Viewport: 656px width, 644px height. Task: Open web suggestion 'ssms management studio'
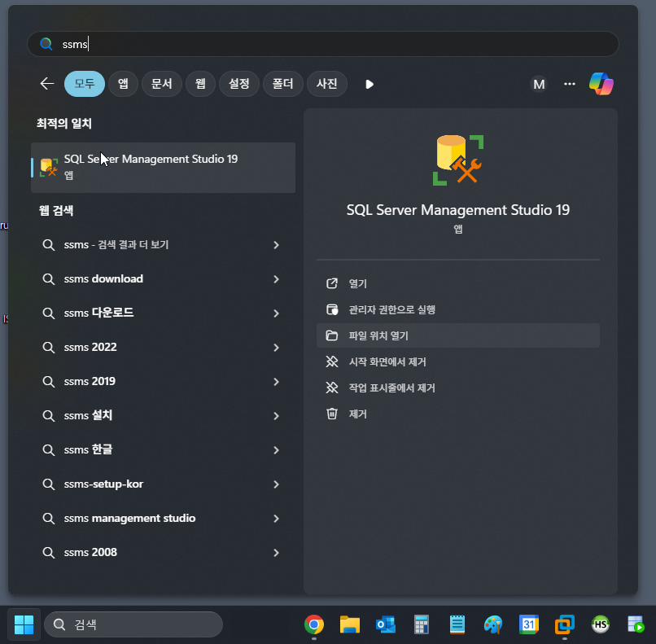point(163,519)
